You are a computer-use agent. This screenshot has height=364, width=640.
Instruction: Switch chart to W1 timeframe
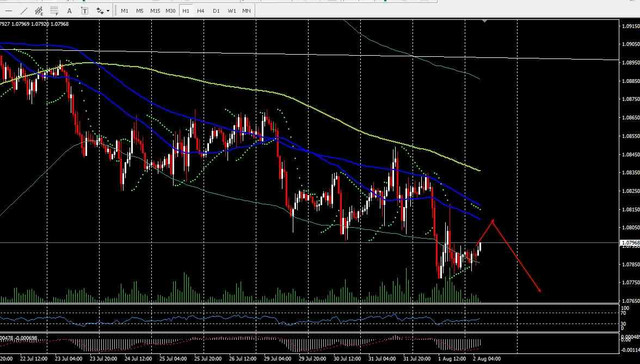coord(231,11)
